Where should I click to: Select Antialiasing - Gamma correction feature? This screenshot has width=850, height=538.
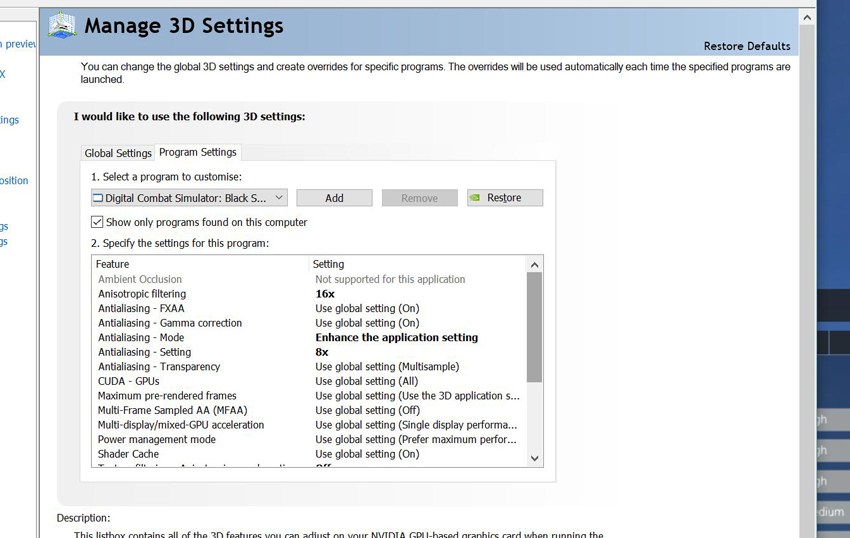[x=170, y=323]
